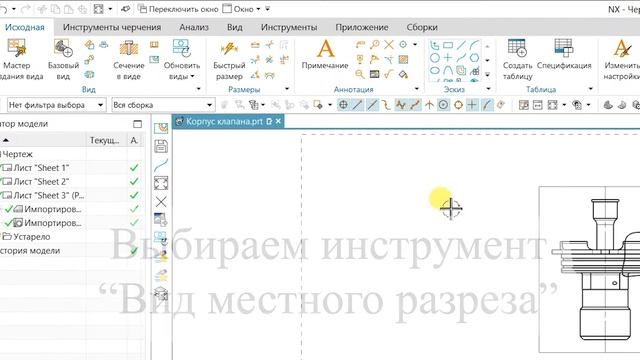Expand the Эскиз group options arrow
This screenshot has width=640, height=360.
tap(489, 89)
